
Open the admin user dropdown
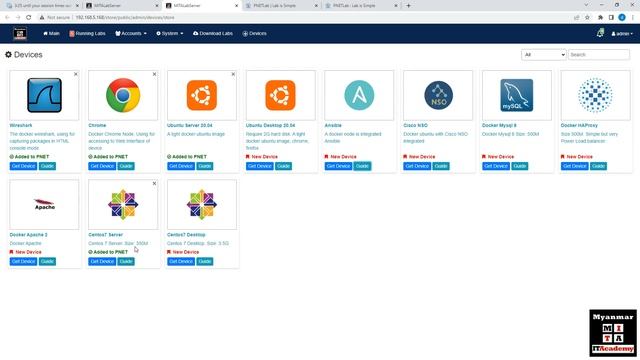coord(622,34)
